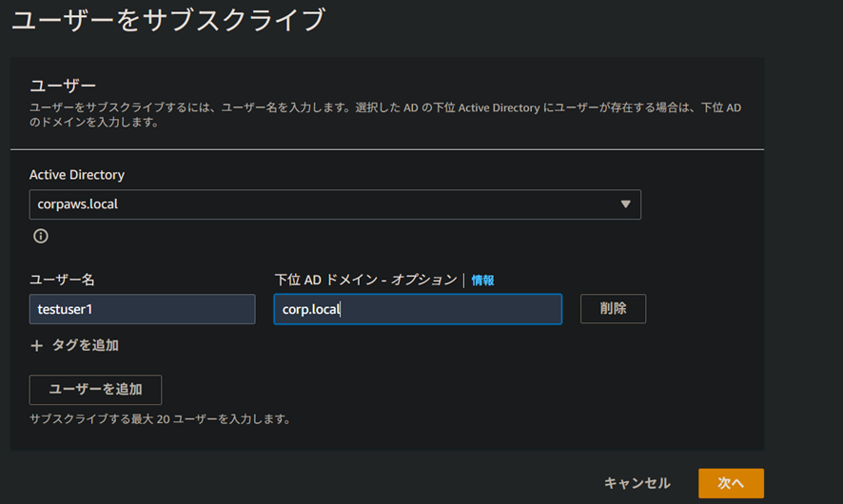This screenshot has height=504, width=843.
Task: Click the orange 次へ button
Action: tap(731, 483)
